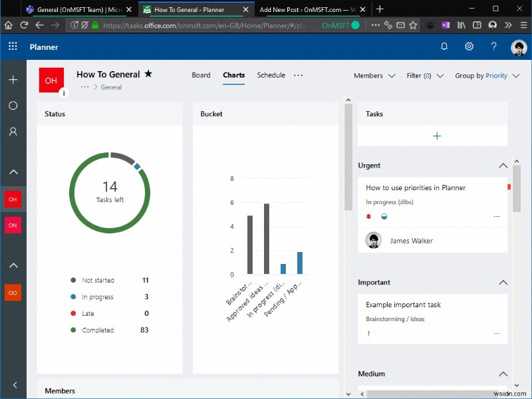Viewport: 532px width, 399px height.
Task: Open Planner settings with the gear icon
Action: click(469, 47)
